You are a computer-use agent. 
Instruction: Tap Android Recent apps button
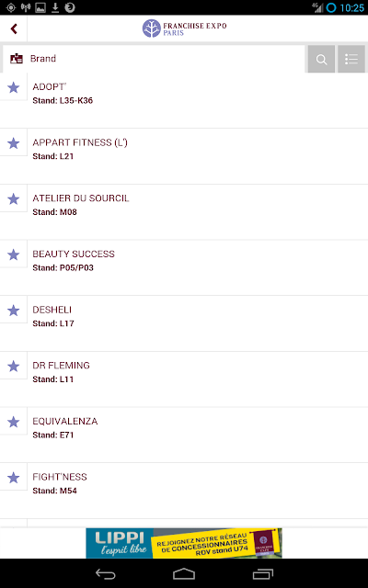click(263, 573)
